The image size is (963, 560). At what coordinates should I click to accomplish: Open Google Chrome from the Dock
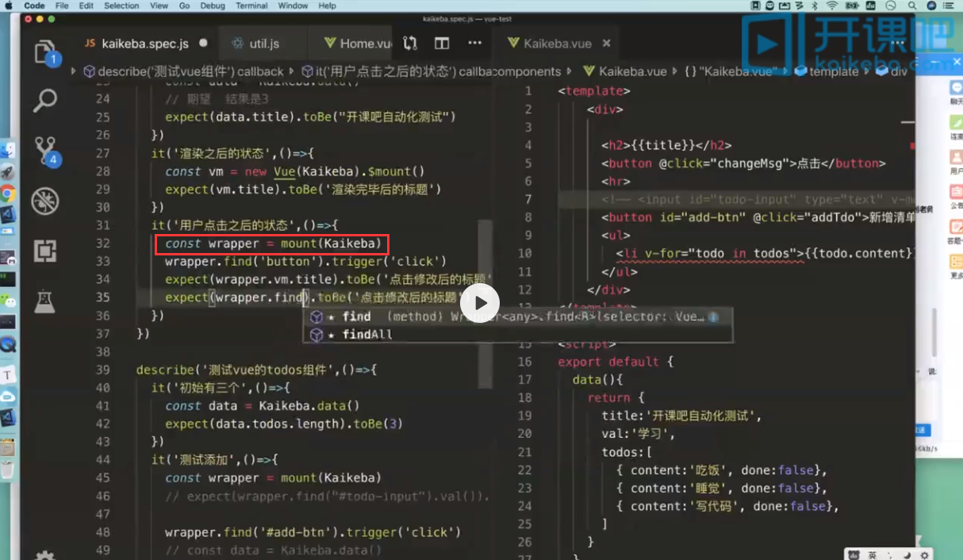click(8, 193)
